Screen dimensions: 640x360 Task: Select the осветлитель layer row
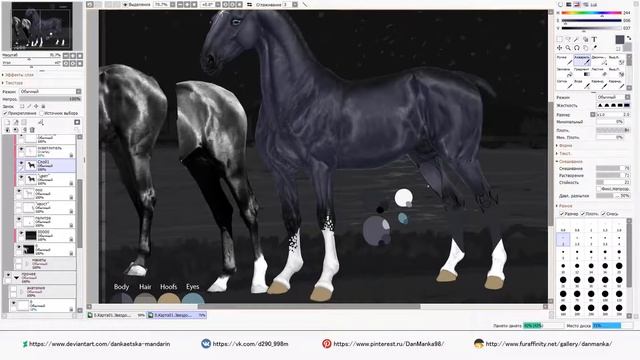click(46, 151)
